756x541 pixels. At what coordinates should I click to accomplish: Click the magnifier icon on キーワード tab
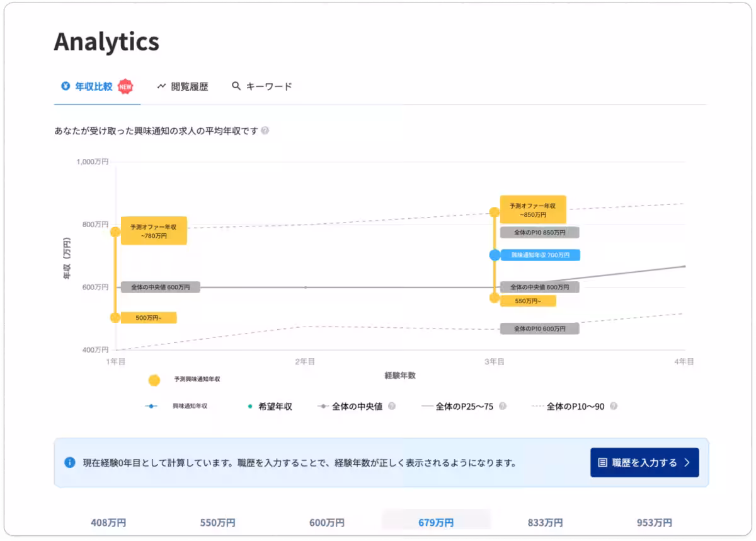coord(236,86)
